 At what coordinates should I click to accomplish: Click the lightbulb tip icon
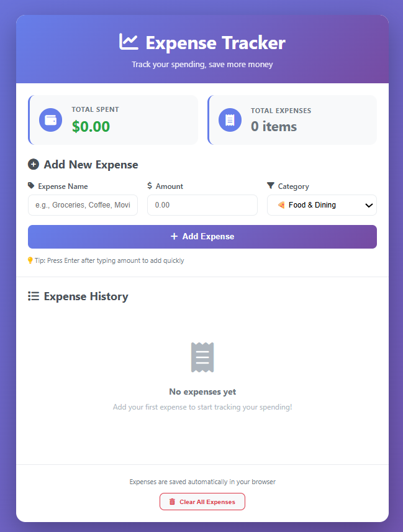30,260
